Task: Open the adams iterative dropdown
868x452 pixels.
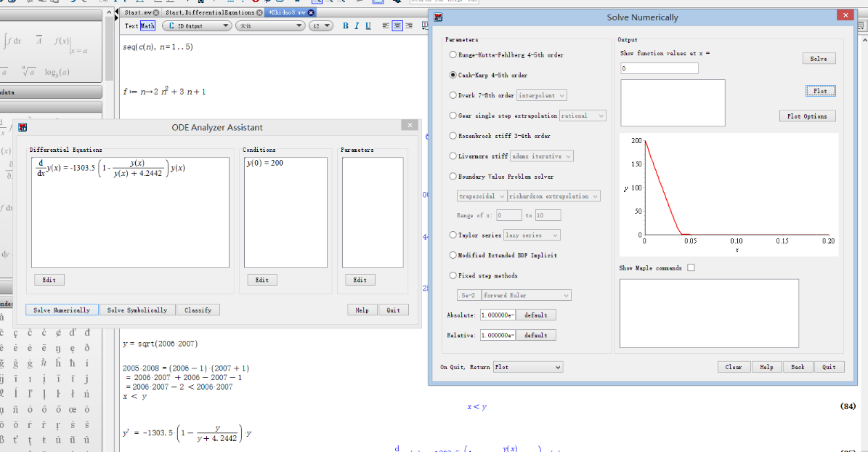Action: [x=541, y=156]
